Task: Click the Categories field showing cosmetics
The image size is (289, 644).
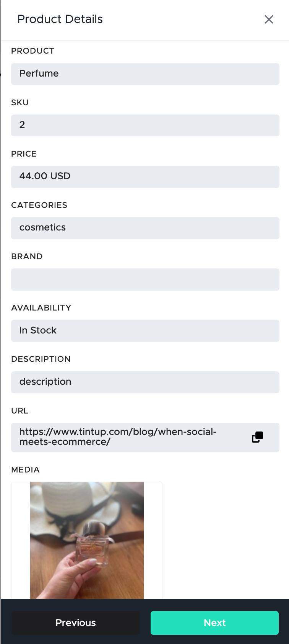Action: coord(145,228)
